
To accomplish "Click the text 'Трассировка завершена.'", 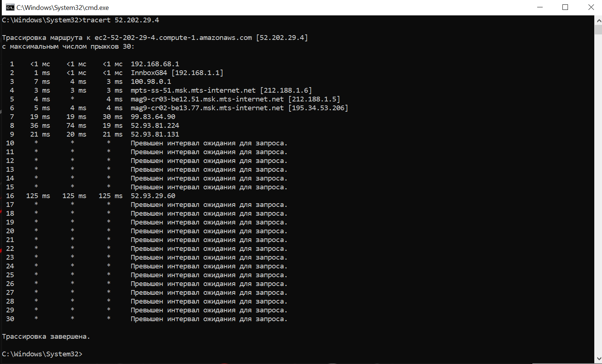I will [46, 337].
